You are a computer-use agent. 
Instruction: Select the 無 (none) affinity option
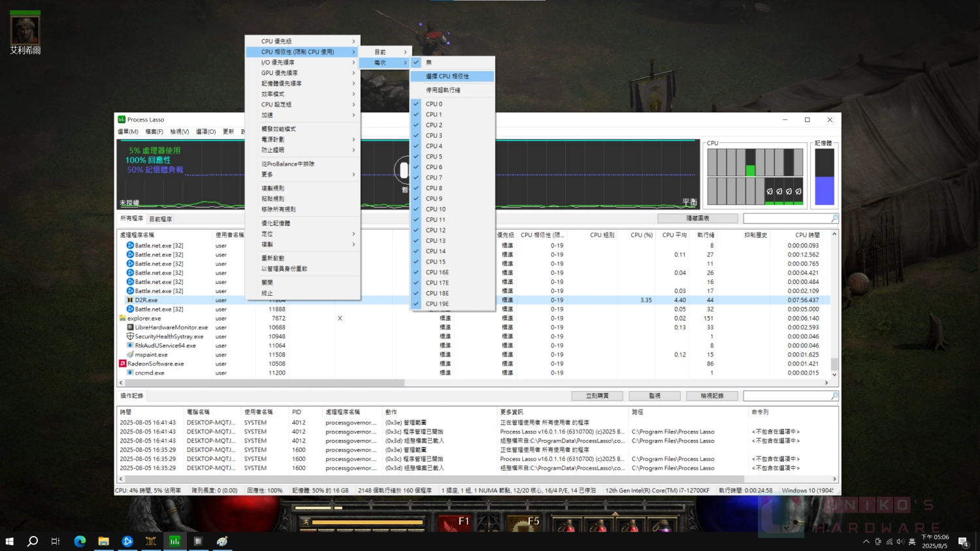pyautogui.click(x=452, y=63)
